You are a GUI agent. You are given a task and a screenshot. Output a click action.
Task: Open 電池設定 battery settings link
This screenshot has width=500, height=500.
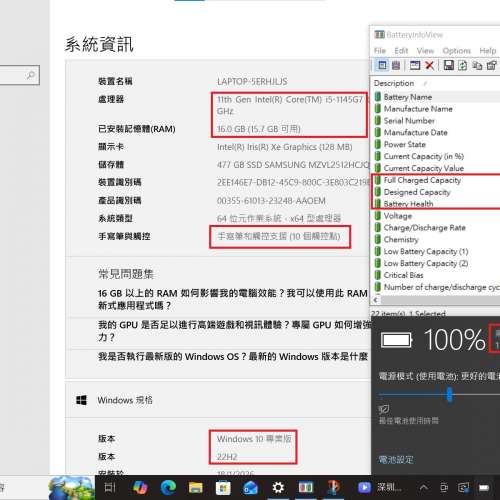pos(396,460)
